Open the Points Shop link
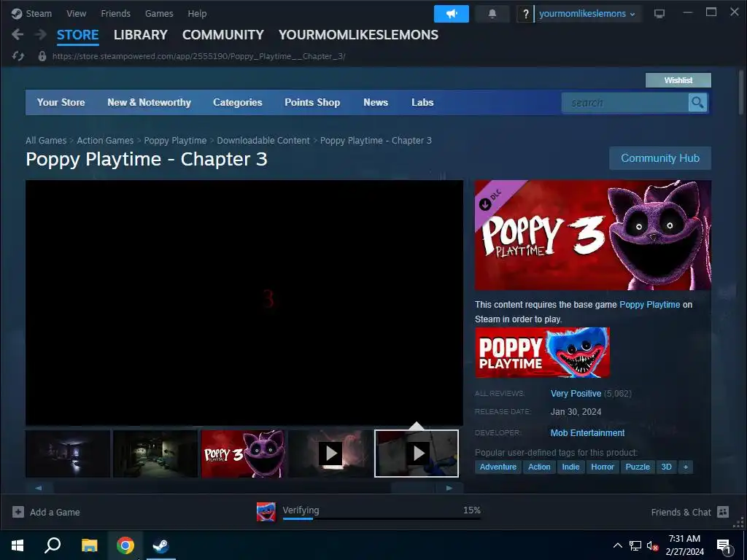 [x=312, y=102]
